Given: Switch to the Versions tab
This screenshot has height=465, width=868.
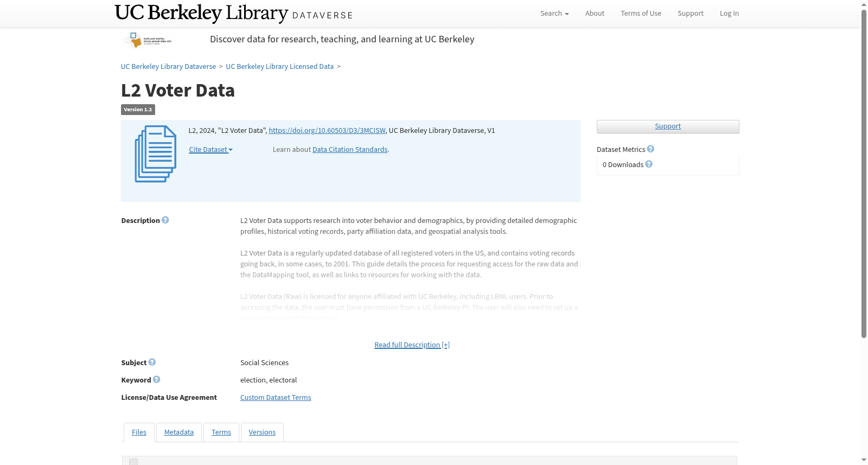Looking at the screenshot, I should (262, 432).
